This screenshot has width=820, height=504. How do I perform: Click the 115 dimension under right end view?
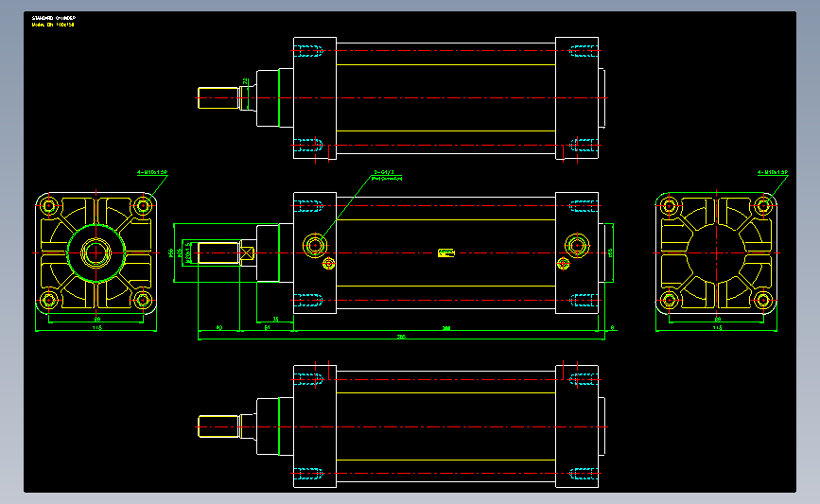pyautogui.click(x=718, y=328)
